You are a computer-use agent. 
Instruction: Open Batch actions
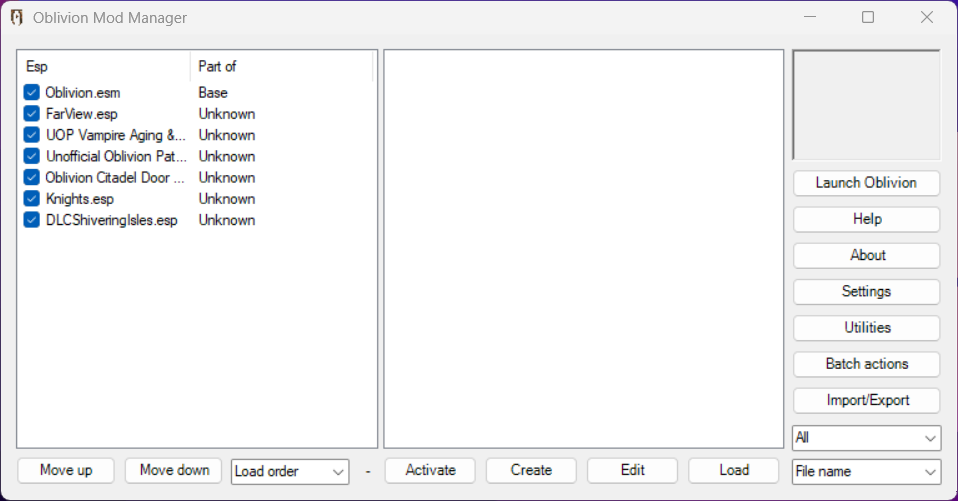866,364
